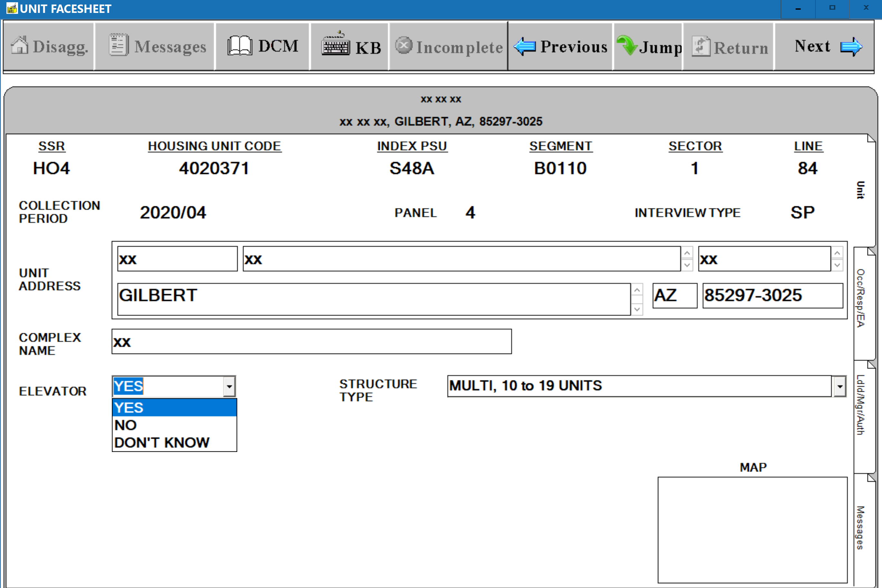The image size is (882, 588).
Task: Switch to Occ/Resp/EA side tab
Action: tap(861, 298)
